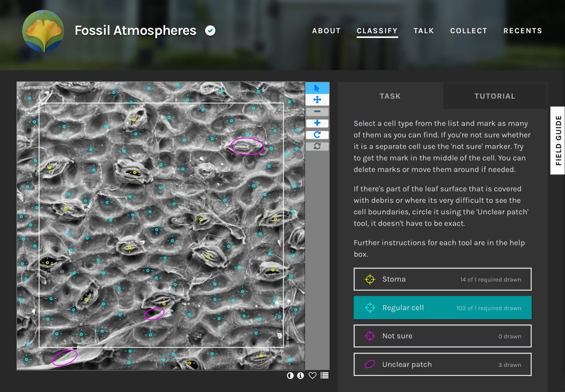The height and width of the screenshot is (392, 565).
Task: Select the cyan Regular cell crosshair icon
Action: point(370,308)
